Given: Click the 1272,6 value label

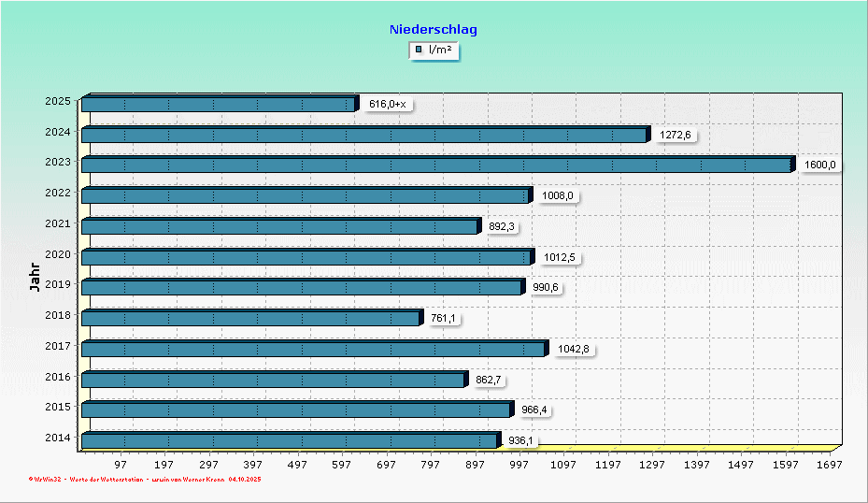Looking at the screenshot, I should [x=675, y=136].
